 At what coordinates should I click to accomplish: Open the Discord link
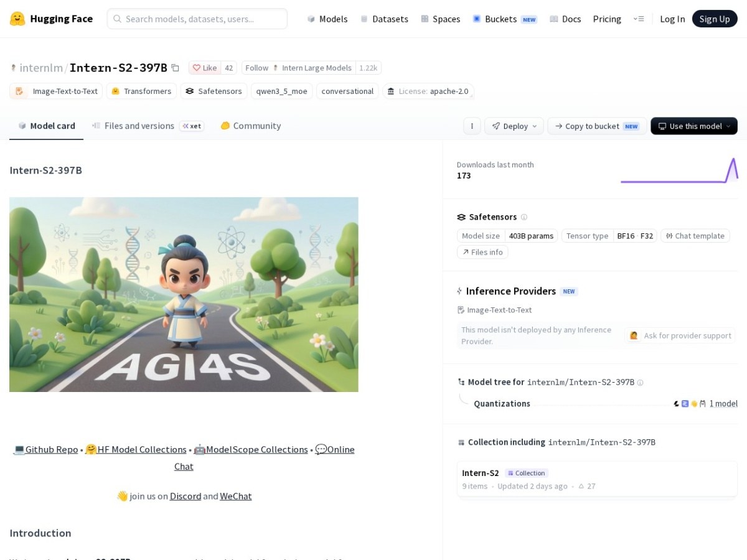[186, 496]
